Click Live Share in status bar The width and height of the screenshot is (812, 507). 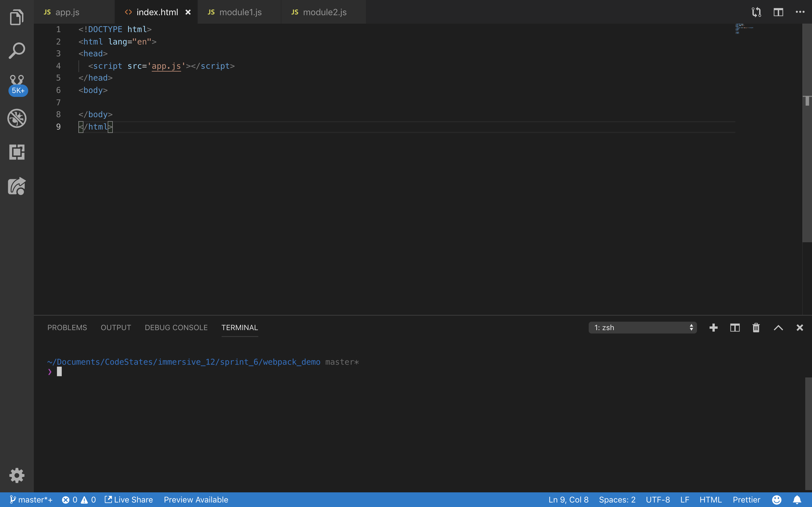pyautogui.click(x=129, y=500)
